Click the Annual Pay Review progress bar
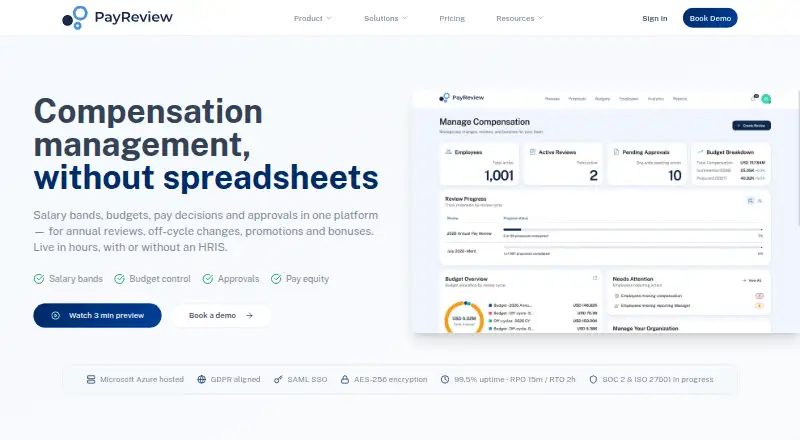800x440 pixels. 633,230
